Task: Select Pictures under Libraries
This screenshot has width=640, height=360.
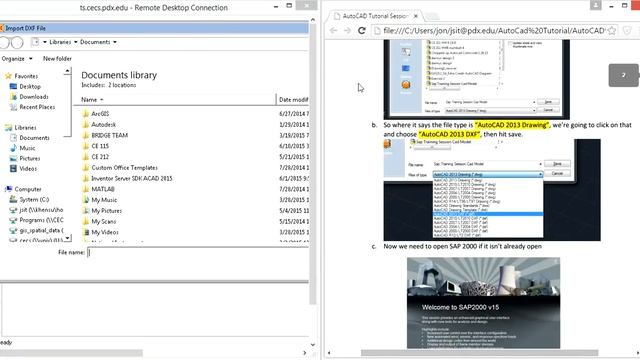Action: [29, 158]
